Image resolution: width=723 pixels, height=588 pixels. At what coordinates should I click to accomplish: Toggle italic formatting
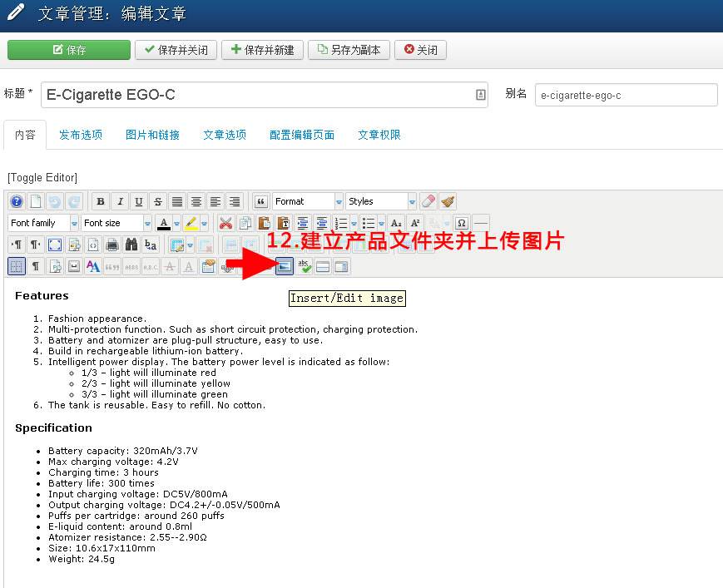(121, 200)
